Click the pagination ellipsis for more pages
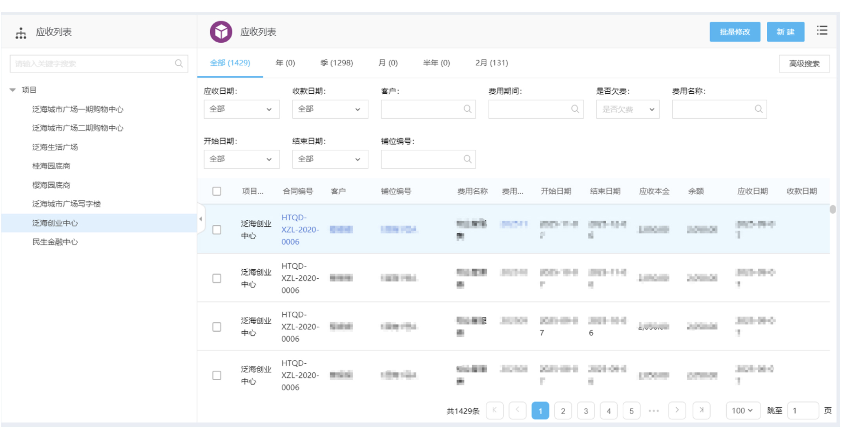 click(x=654, y=411)
